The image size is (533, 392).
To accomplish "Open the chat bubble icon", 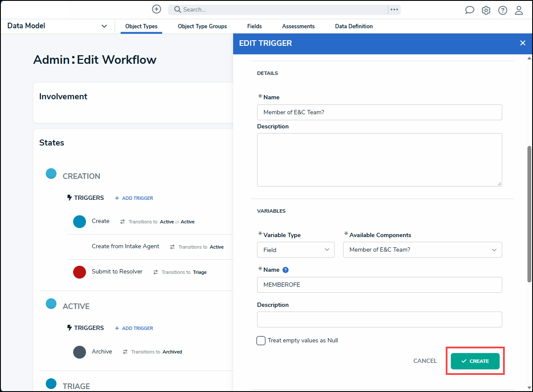I will pyautogui.click(x=470, y=10).
